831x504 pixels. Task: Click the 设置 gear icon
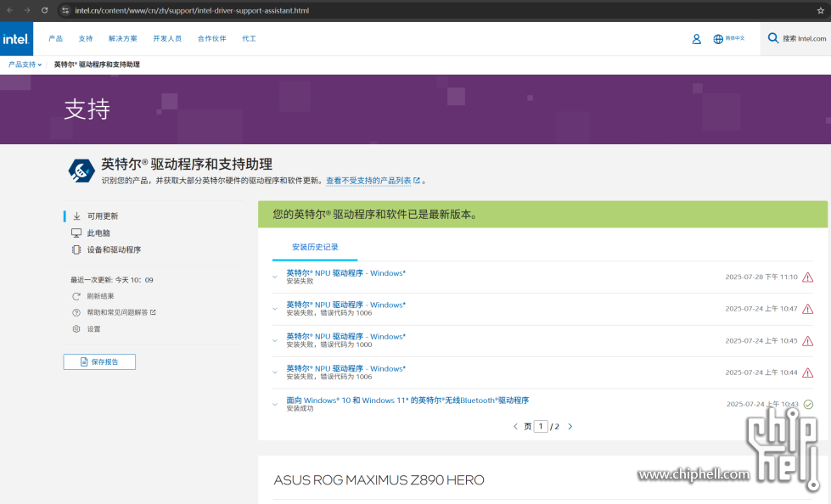pyautogui.click(x=76, y=329)
